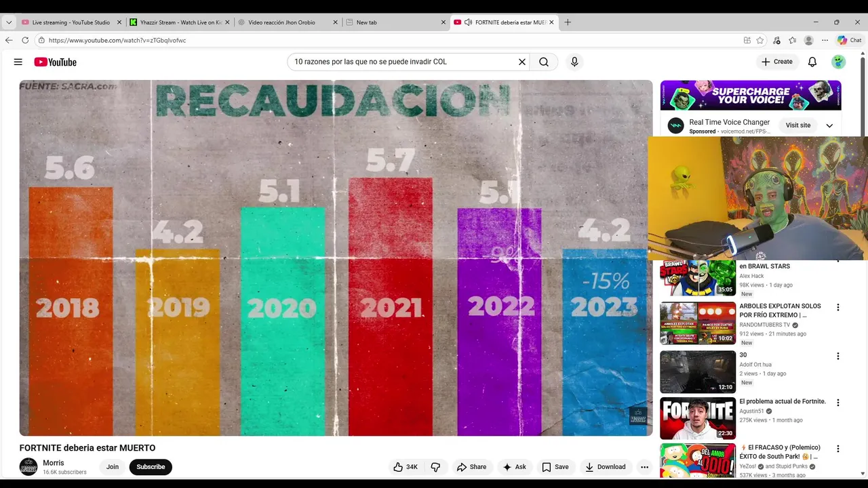Open Edge settings and more menu

click(825, 40)
